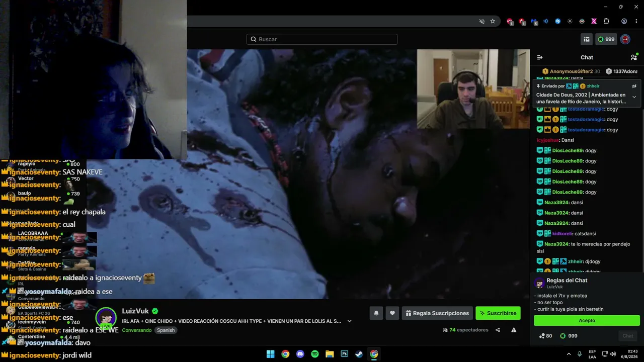The image size is (644, 362).
Task: Click the icyjoshua username in chat
Action: point(548,140)
